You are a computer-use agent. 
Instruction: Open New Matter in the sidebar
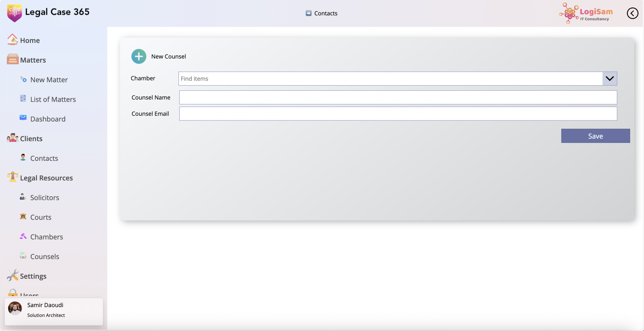coord(49,80)
